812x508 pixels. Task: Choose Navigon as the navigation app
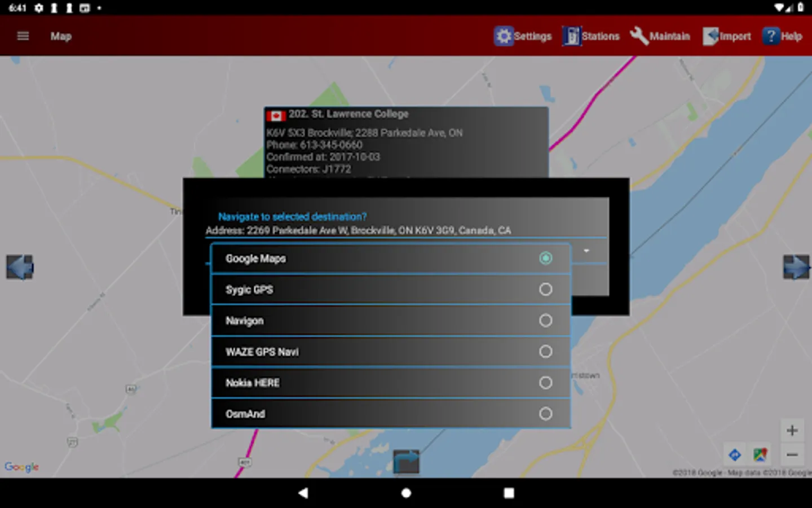pos(391,321)
